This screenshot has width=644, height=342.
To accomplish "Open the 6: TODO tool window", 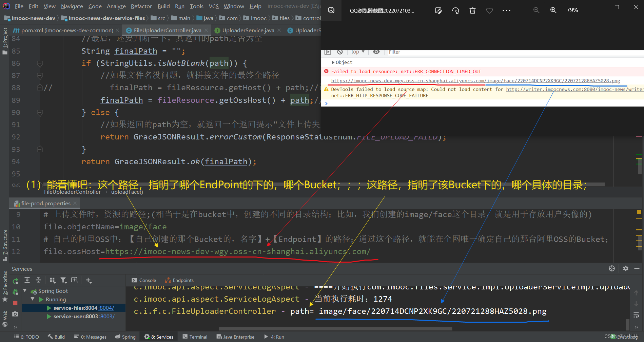I will [x=26, y=337].
